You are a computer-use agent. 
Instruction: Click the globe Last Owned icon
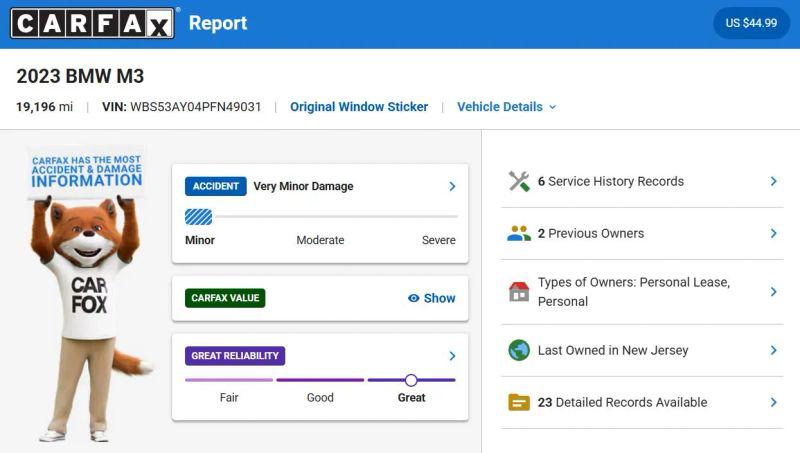519,350
